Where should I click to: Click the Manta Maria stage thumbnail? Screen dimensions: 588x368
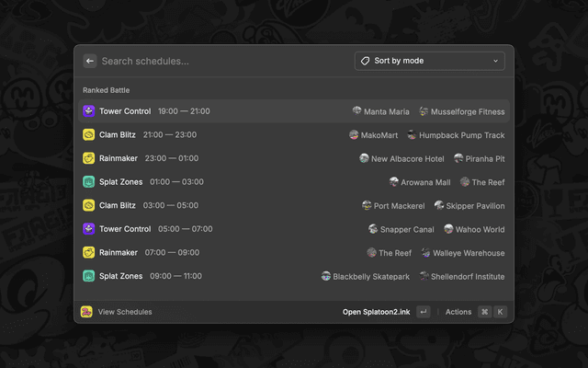click(356, 111)
